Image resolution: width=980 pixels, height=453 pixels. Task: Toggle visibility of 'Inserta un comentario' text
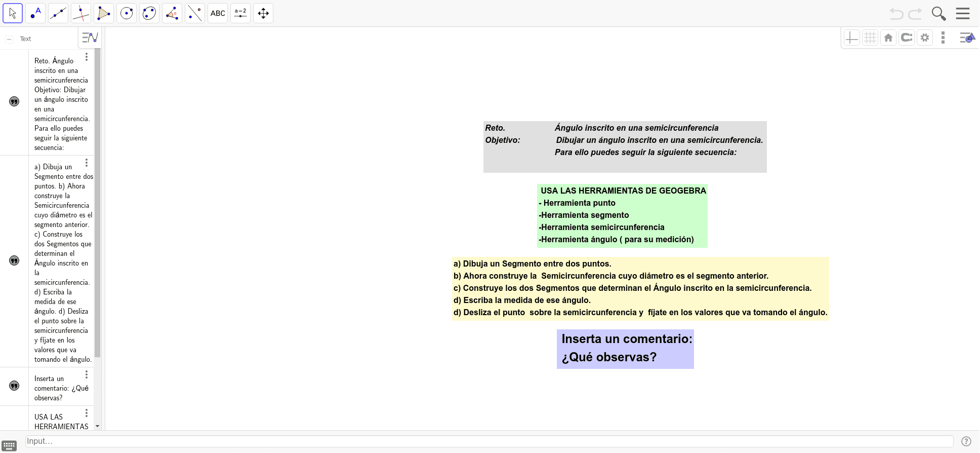14,386
